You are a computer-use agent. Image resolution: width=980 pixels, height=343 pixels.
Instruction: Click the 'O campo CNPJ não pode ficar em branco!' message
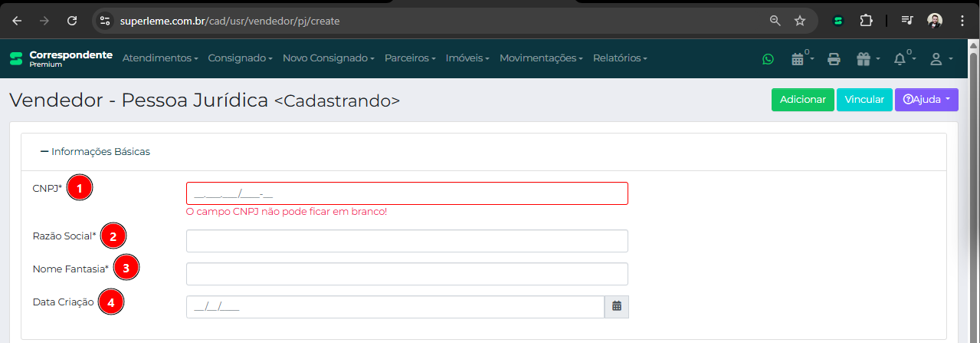click(x=287, y=212)
